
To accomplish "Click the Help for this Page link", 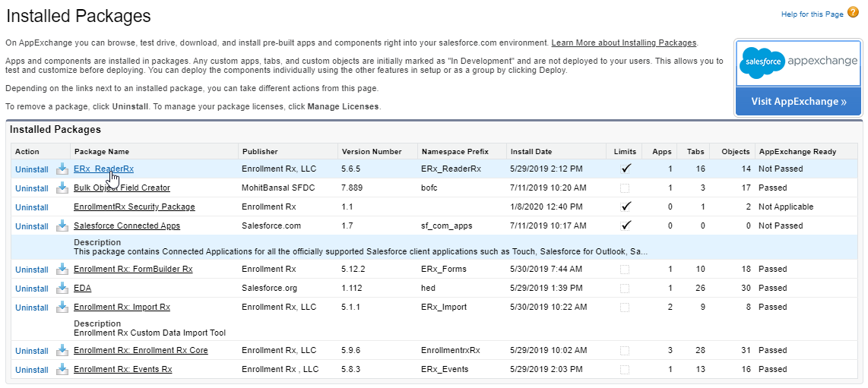I will (813, 14).
